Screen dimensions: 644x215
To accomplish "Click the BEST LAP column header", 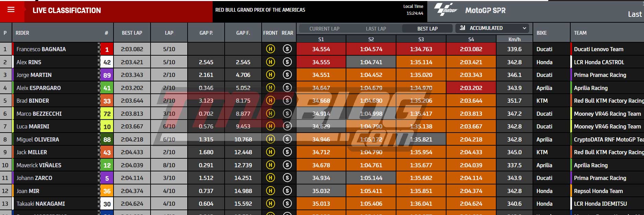I will pos(132,33).
